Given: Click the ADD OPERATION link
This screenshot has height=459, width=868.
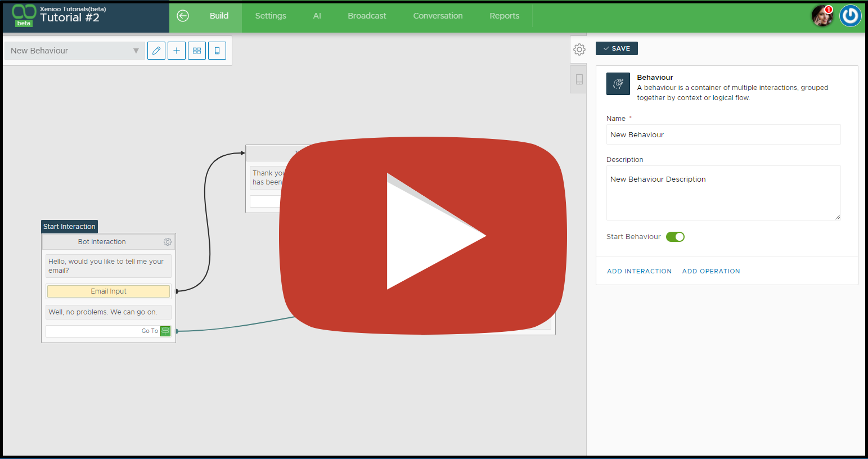Looking at the screenshot, I should tap(711, 271).
